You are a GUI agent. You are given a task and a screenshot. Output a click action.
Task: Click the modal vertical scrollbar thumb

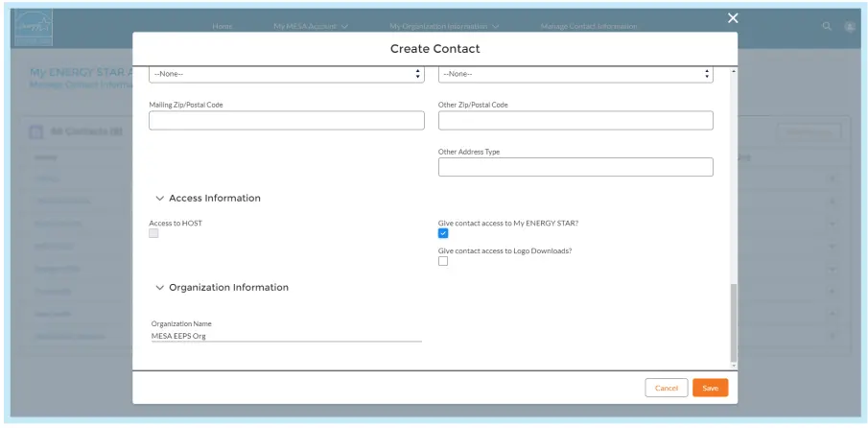[734, 321]
